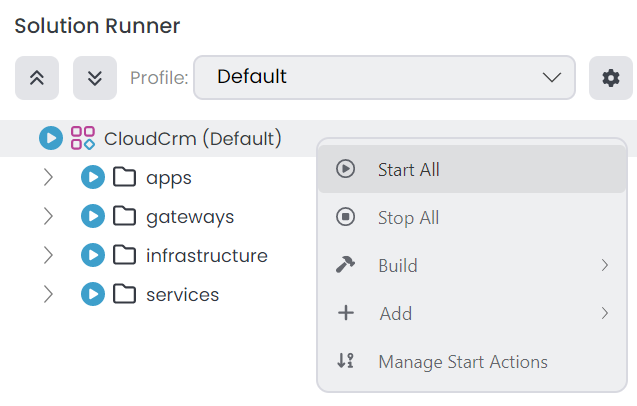Viewport: 637px width, 406px height.
Task: Click Manage Start Actions menu entry
Action: coord(462,362)
